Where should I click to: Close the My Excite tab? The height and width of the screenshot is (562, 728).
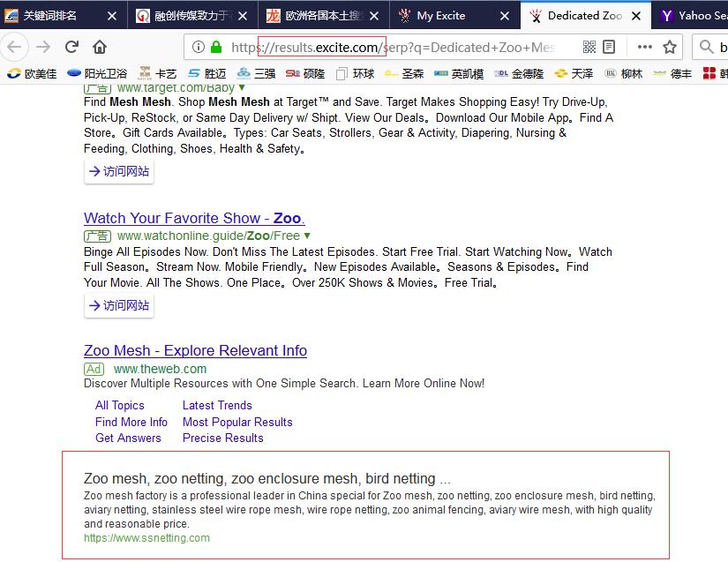(505, 16)
